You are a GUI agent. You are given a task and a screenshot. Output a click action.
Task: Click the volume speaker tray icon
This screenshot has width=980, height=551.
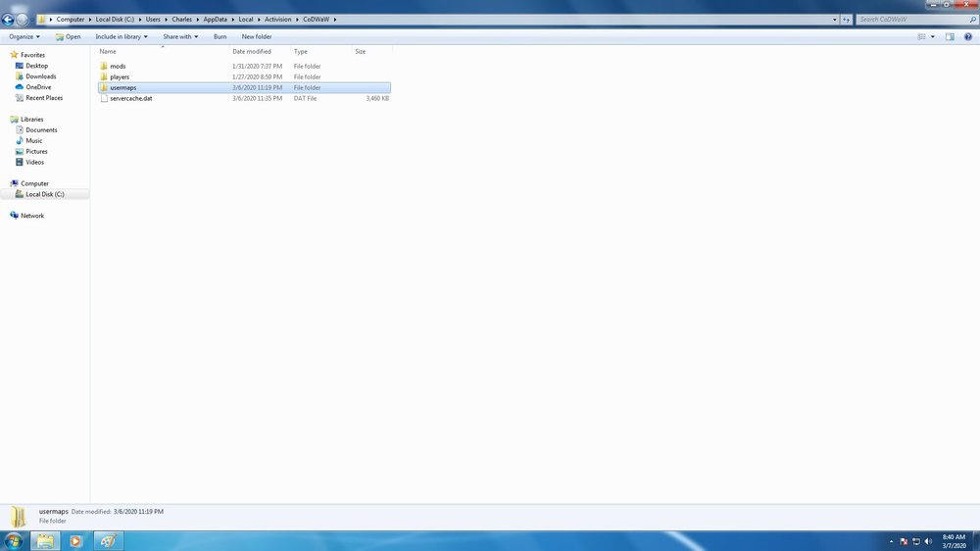point(927,541)
